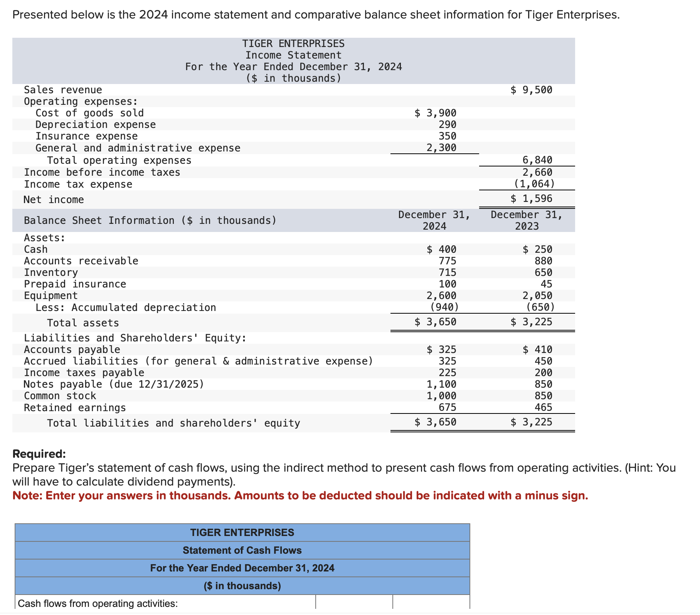Viewport: 700px width, 615px height.
Task: Click the 'Notes payable (due 12/31/2025)' label
Action: coord(114,384)
